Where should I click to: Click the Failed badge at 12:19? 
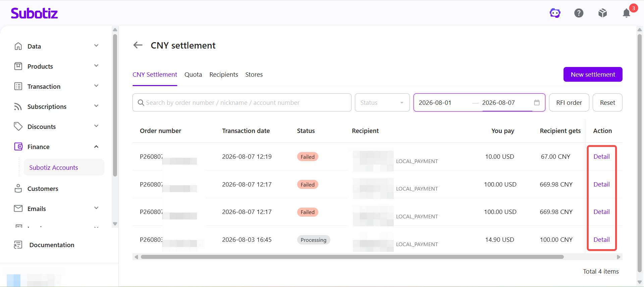pos(308,157)
